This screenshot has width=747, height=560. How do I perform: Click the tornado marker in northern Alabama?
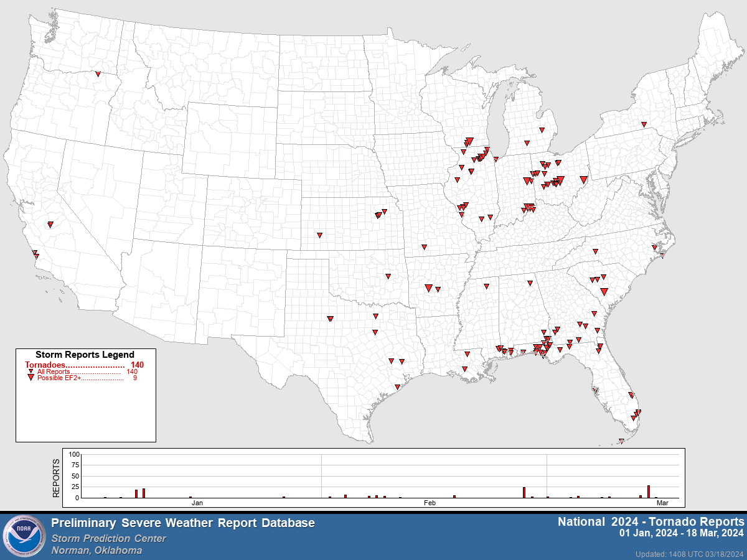tap(530, 282)
